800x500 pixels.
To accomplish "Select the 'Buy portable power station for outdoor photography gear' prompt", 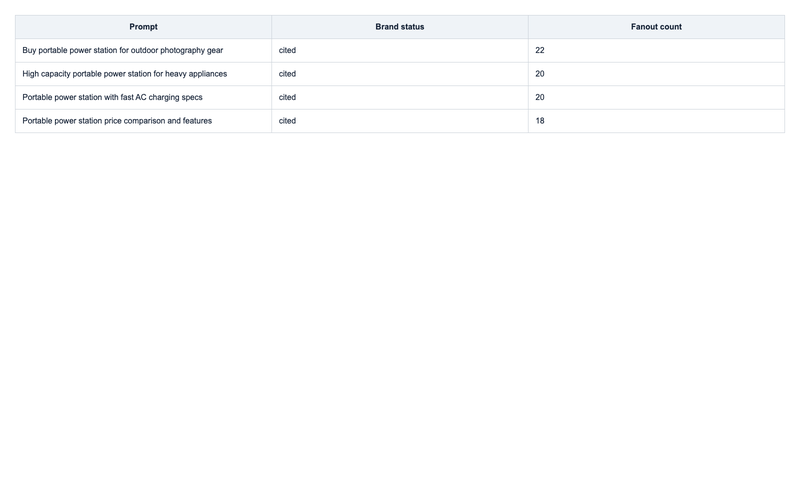I will tap(122, 50).
